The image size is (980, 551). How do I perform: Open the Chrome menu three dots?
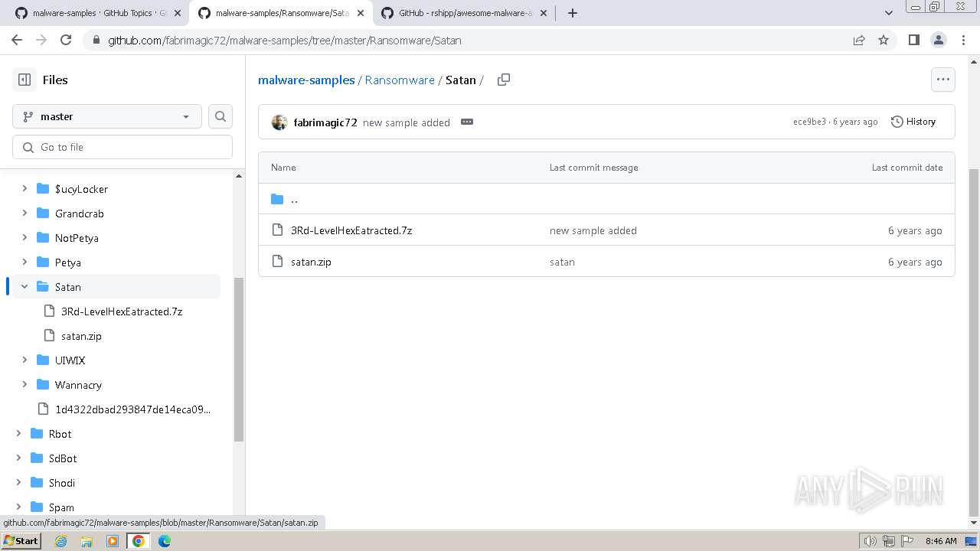pyautogui.click(x=962, y=40)
